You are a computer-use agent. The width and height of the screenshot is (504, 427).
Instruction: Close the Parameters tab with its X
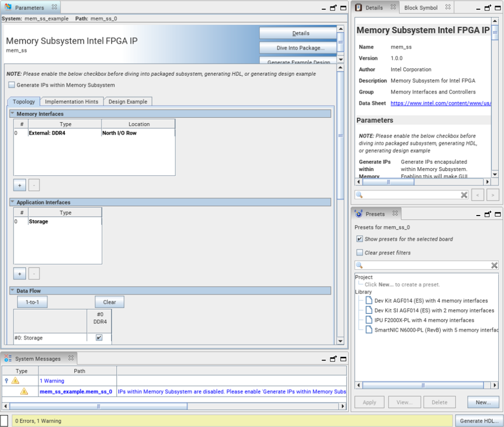pyautogui.click(x=55, y=7)
